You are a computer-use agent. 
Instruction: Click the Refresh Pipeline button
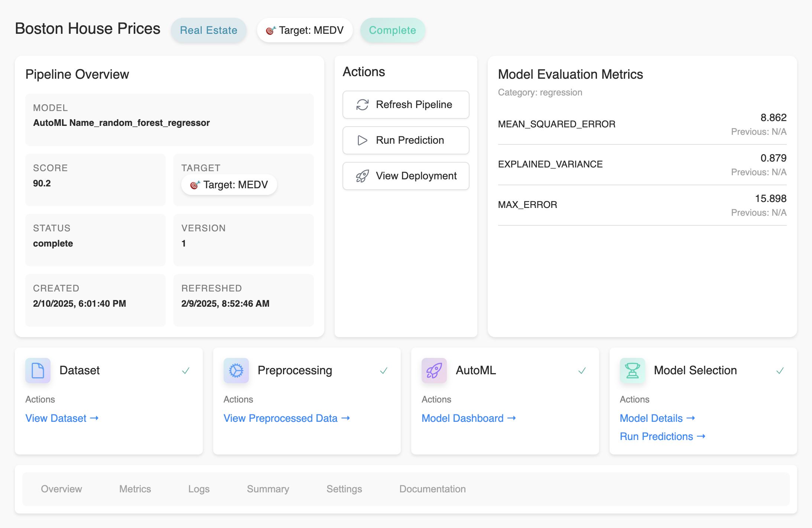[x=406, y=105]
